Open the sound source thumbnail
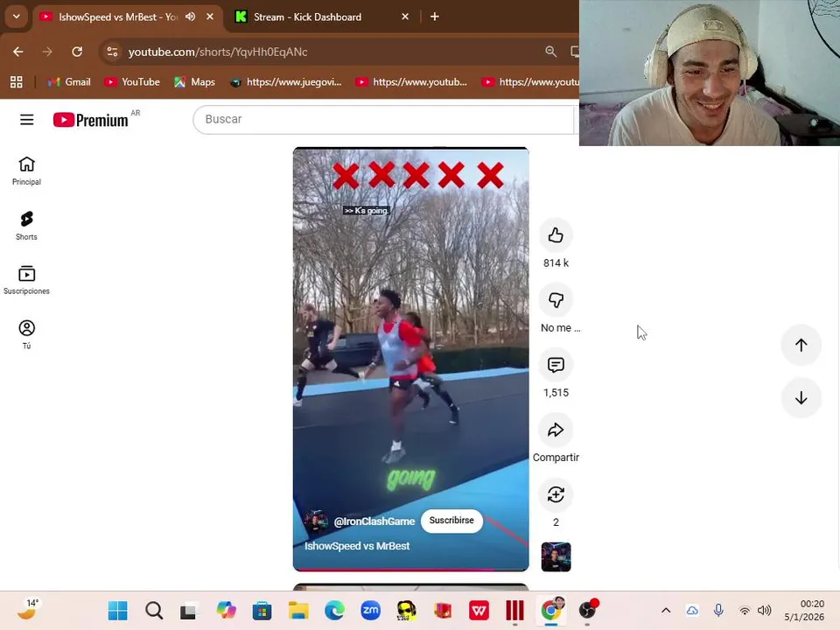 (556, 556)
